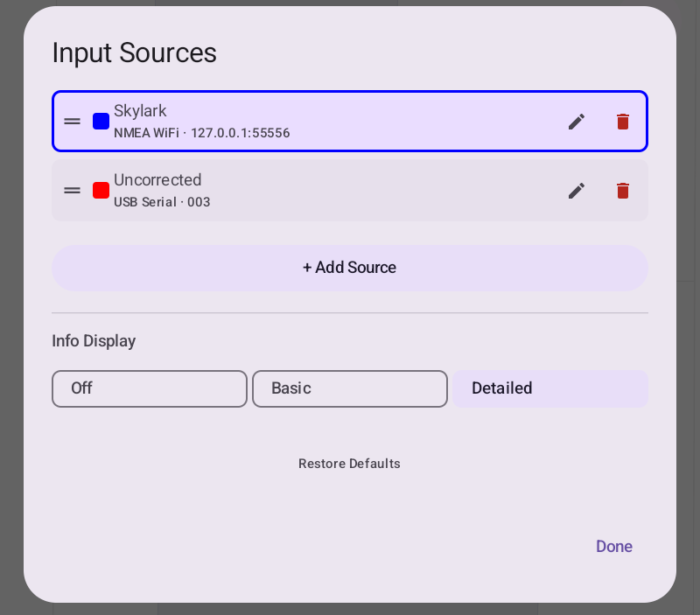
Task: Grab the Uncorrected row drag handle
Action: click(72, 191)
